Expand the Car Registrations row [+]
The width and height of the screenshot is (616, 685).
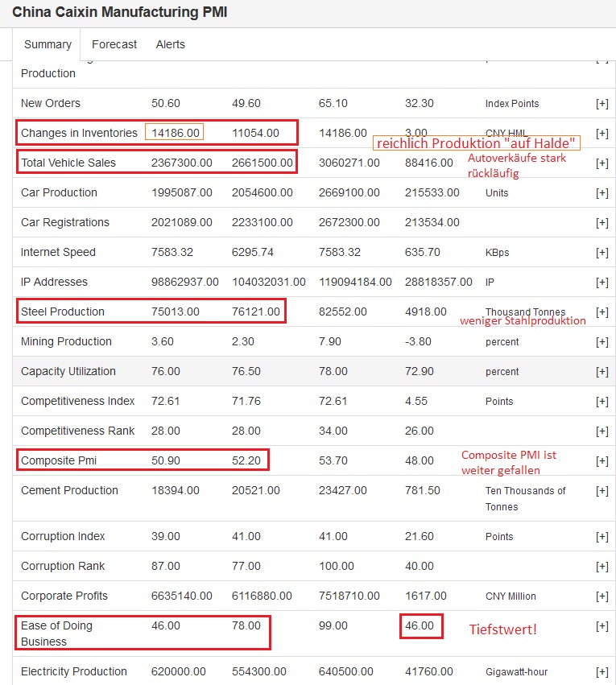click(x=602, y=223)
